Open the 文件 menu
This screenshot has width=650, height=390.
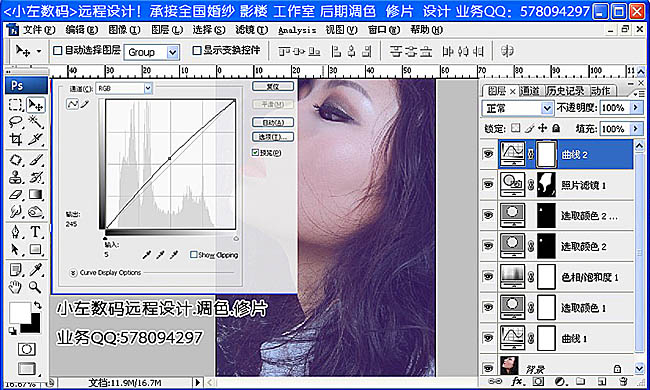point(38,30)
